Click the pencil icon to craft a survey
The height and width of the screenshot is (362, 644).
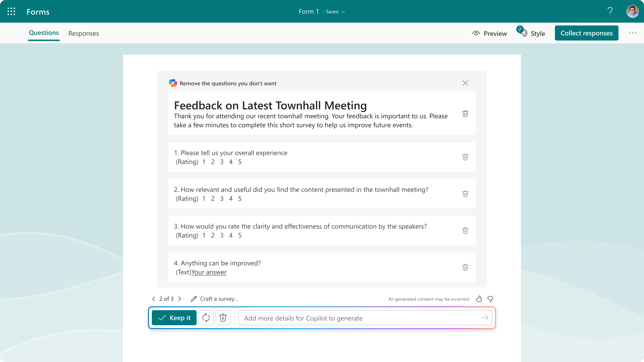point(193,299)
